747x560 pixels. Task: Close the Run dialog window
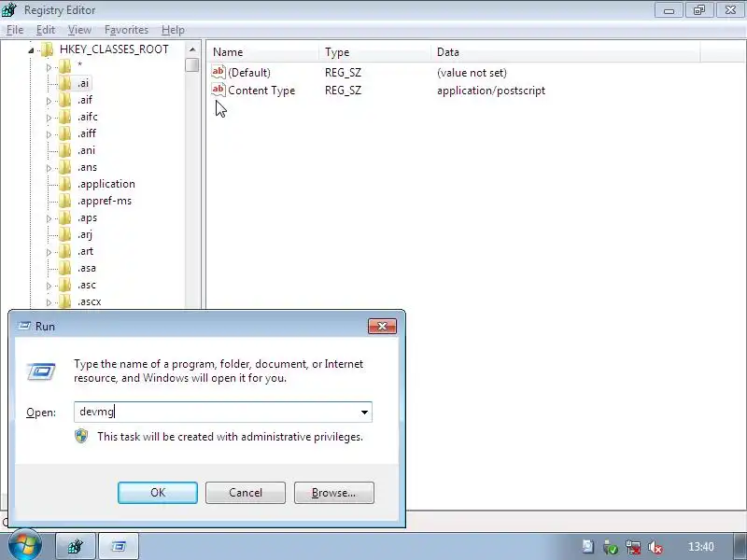pos(382,326)
